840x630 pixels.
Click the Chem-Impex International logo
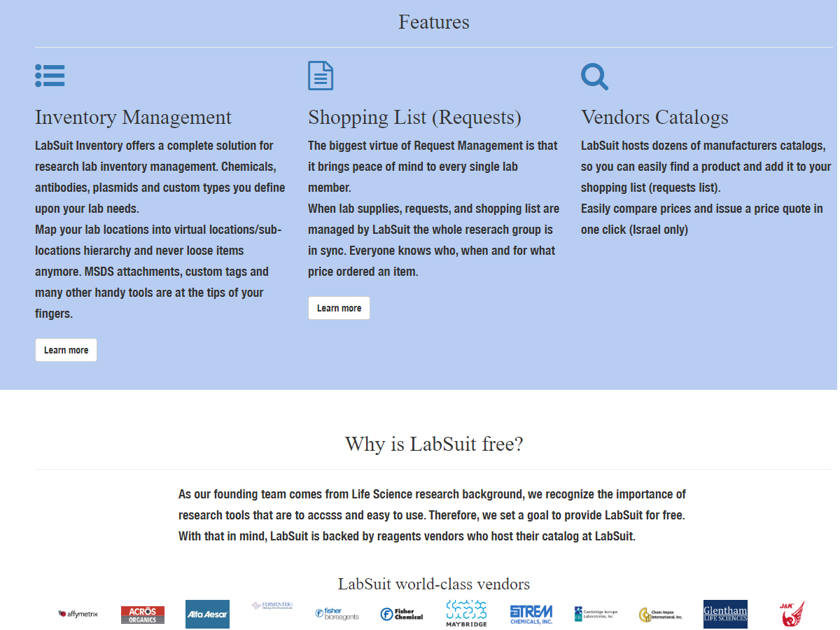(661, 615)
